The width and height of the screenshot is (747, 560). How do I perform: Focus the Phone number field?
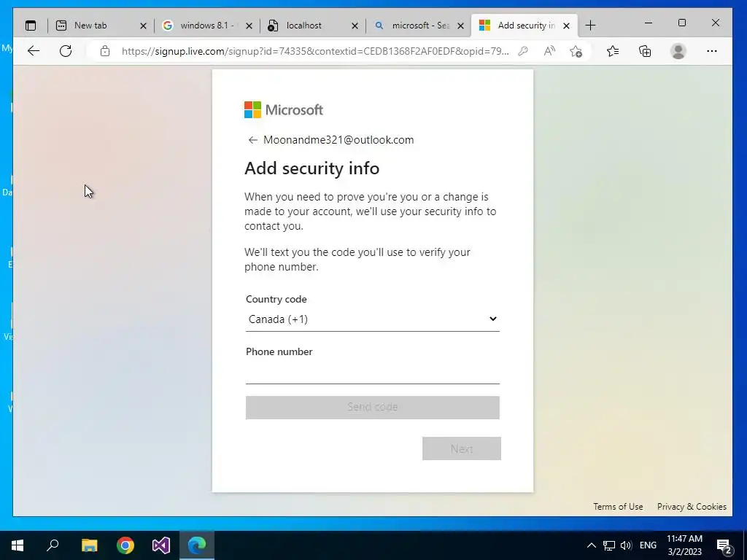pos(373,372)
